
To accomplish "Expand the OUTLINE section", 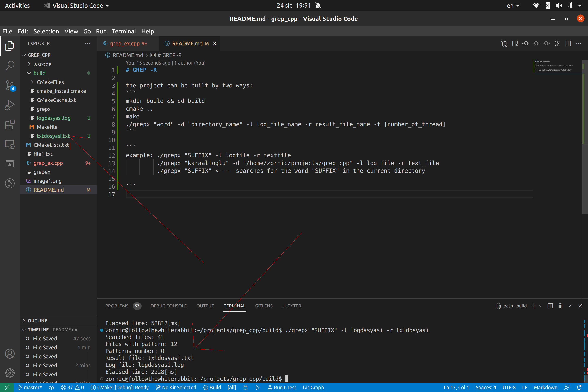I will pyautogui.click(x=38, y=321).
